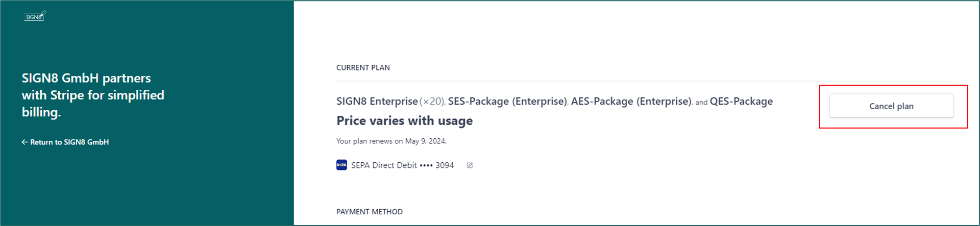Click the SES-Package (Enterprise) item

click(x=507, y=102)
